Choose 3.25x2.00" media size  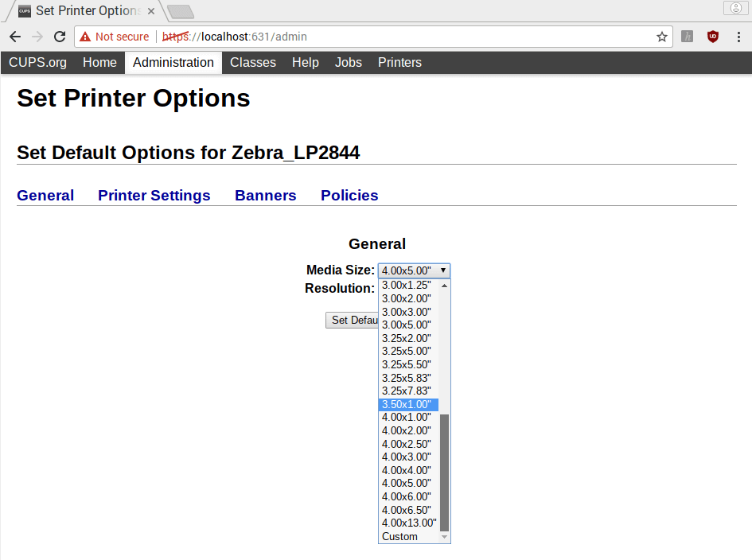coord(408,339)
